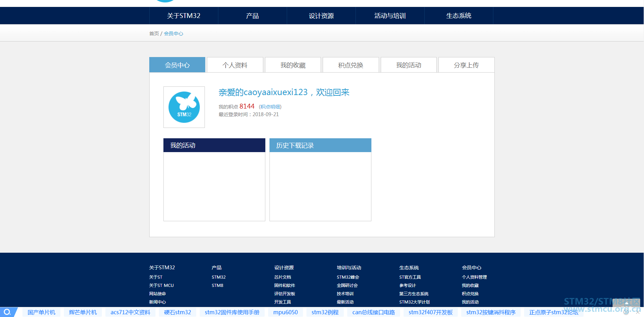Click the back-to-top arrow button
Screen dimensions: 644x317
[x=626, y=303]
